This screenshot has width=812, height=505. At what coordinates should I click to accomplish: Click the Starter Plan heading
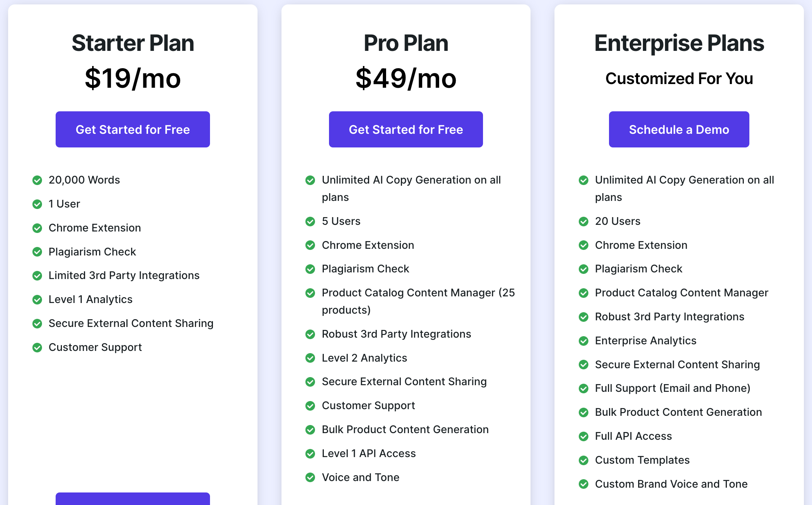(133, 43)
